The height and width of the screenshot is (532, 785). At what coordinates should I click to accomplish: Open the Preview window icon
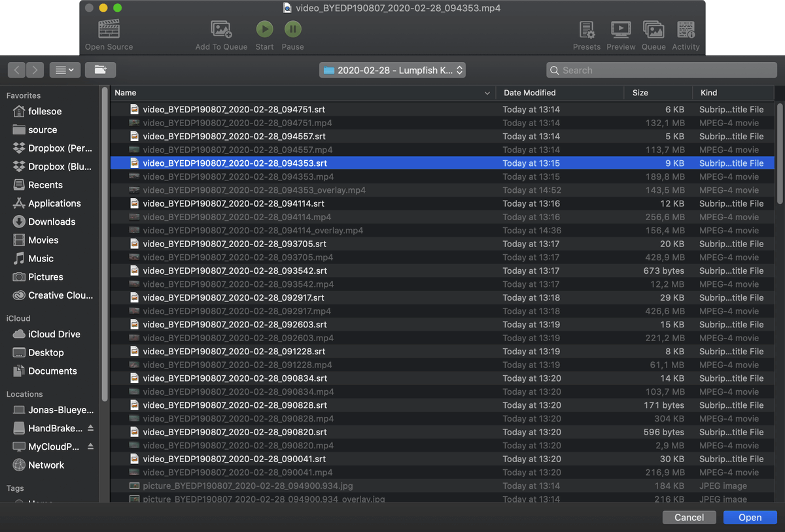tap(621, 29)
